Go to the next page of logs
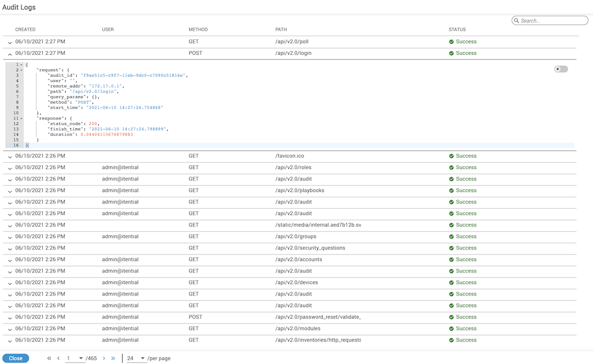Viewport: 593px width, 364px height. (x=104, y=359)
